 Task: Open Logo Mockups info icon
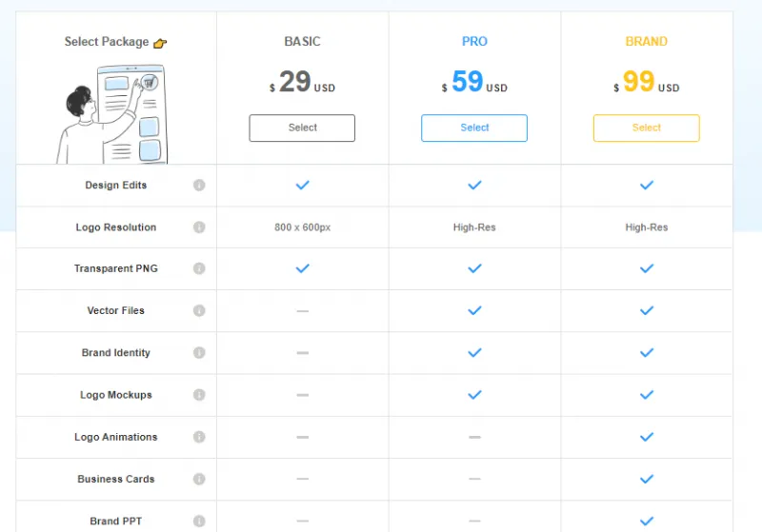point(199,395)
